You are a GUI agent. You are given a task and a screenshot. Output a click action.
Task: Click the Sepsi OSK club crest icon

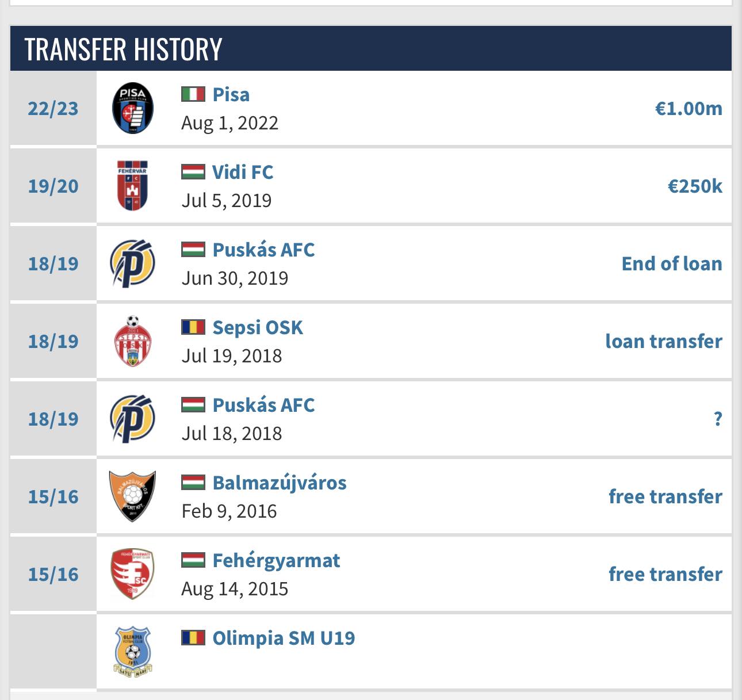pos(132,341)
